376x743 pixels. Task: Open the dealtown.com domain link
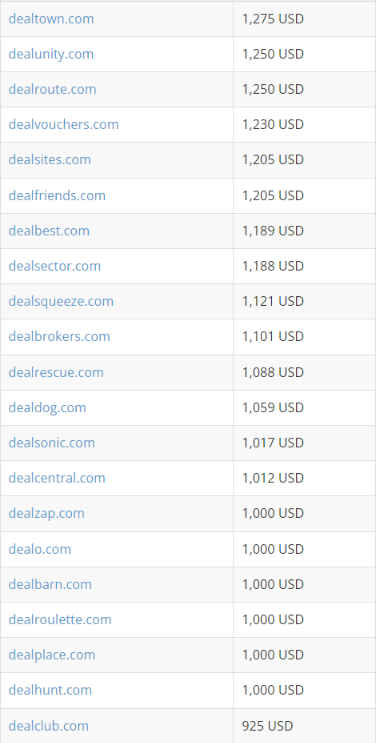point(51,19)
